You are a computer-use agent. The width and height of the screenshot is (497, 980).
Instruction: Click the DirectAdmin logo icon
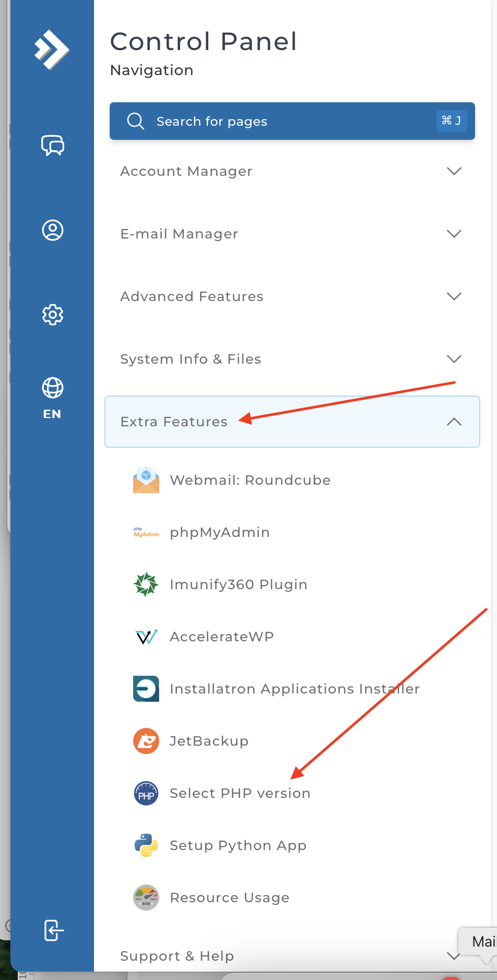pyautogui.click(x=52, y=50)
